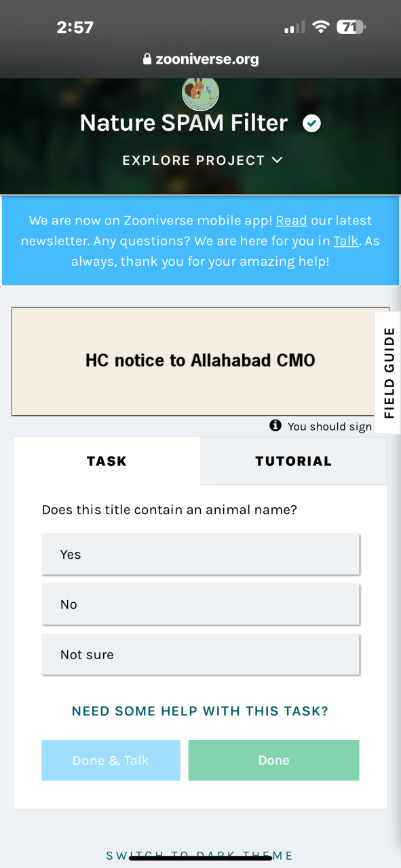Switch to the Tutorial tab
Screen dimensions: 401x868
coord(294,461)
